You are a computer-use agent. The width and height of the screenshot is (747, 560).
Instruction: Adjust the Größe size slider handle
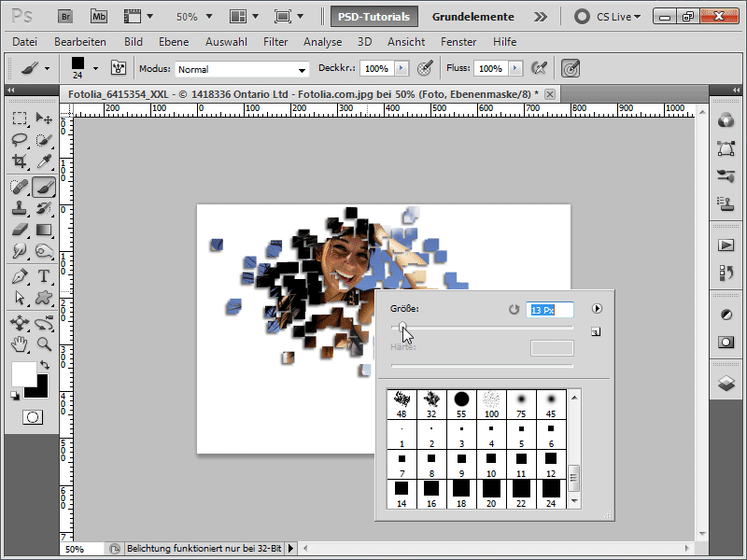click(403, 327)
